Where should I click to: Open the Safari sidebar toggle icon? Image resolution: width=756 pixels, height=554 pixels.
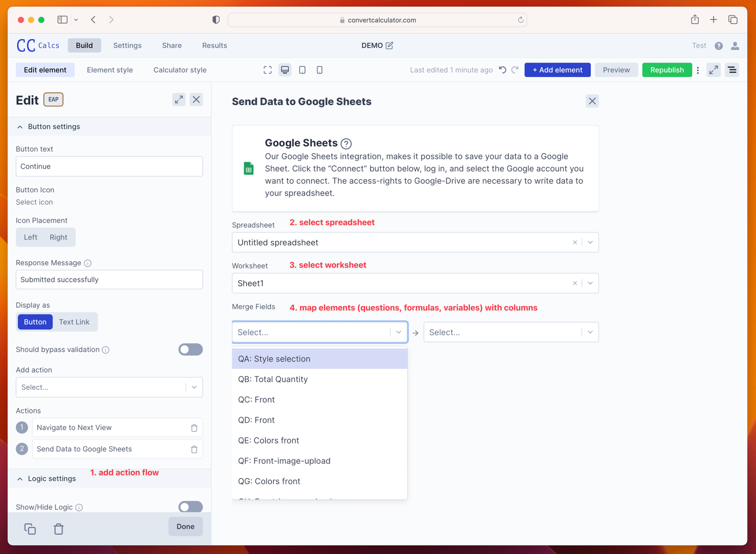click(x=63, y=19)
